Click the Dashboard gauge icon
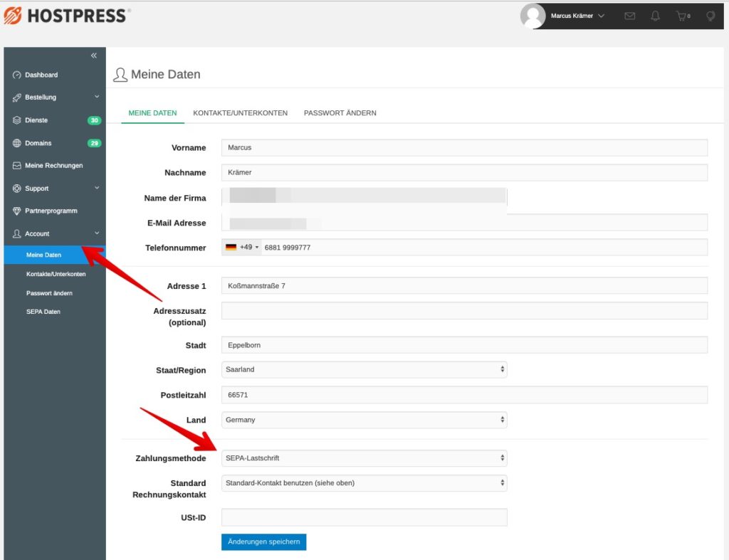This screenshot has height=560, width=729. [x=17, y=75]
